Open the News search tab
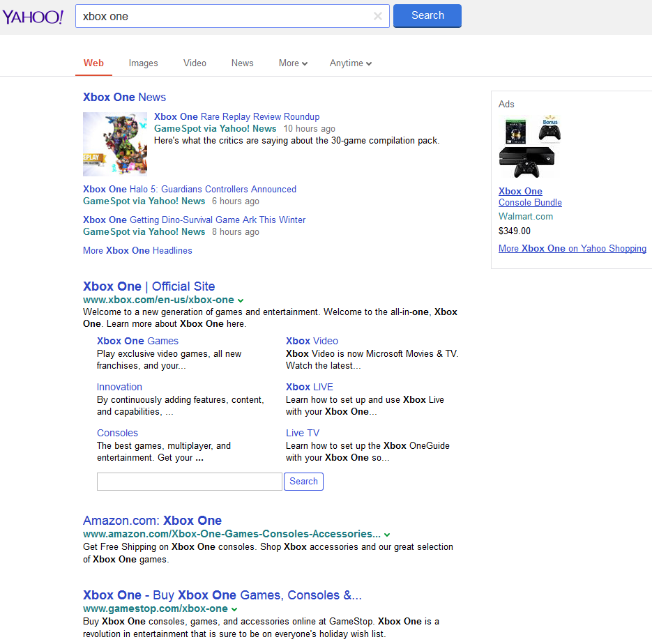 (x=242, y=63)
